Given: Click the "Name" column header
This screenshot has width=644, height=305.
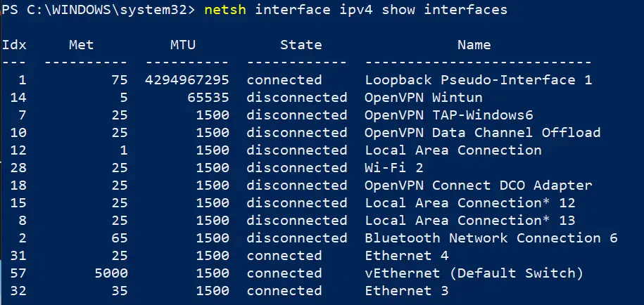Looking at the screenshot, I should click(474, 45).
